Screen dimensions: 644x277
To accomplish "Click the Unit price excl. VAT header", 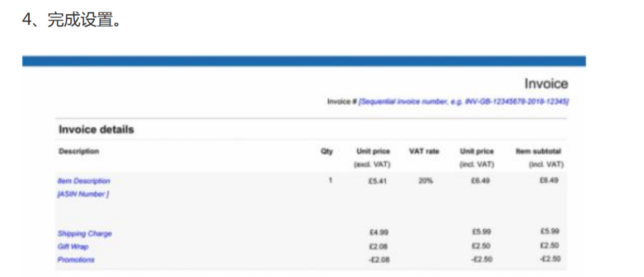I will coord(373,158).
